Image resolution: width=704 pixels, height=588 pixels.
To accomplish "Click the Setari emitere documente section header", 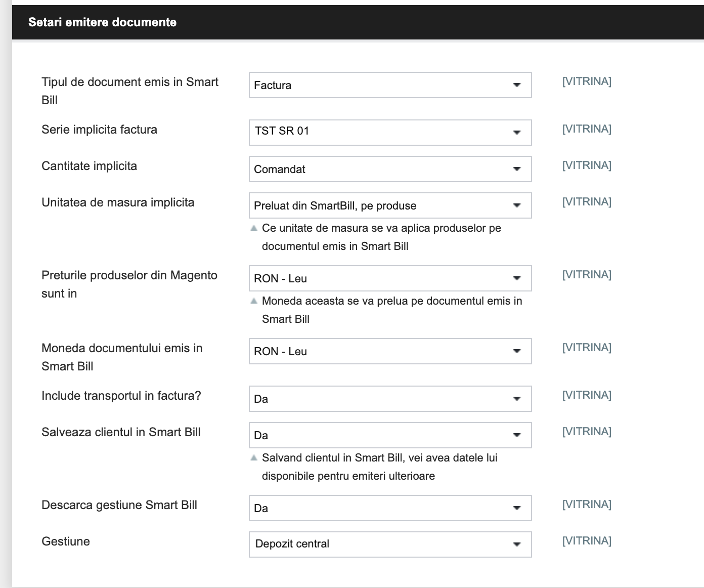I will coord(358,22).
